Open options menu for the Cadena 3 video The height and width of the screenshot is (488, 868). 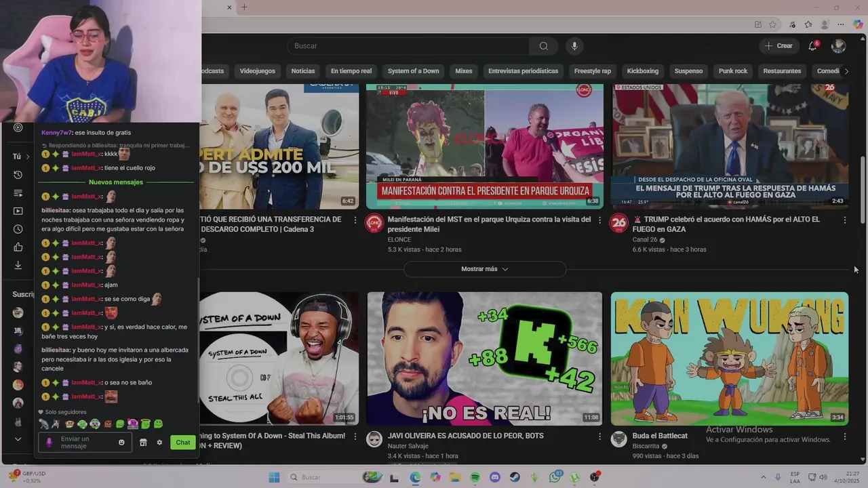355,220
